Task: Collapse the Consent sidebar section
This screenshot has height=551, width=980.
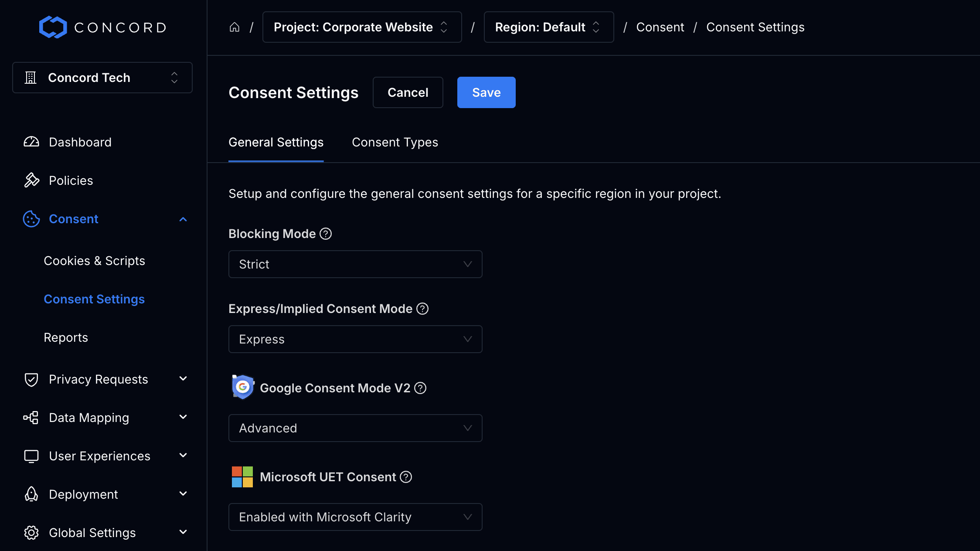Action: (183, 219)
